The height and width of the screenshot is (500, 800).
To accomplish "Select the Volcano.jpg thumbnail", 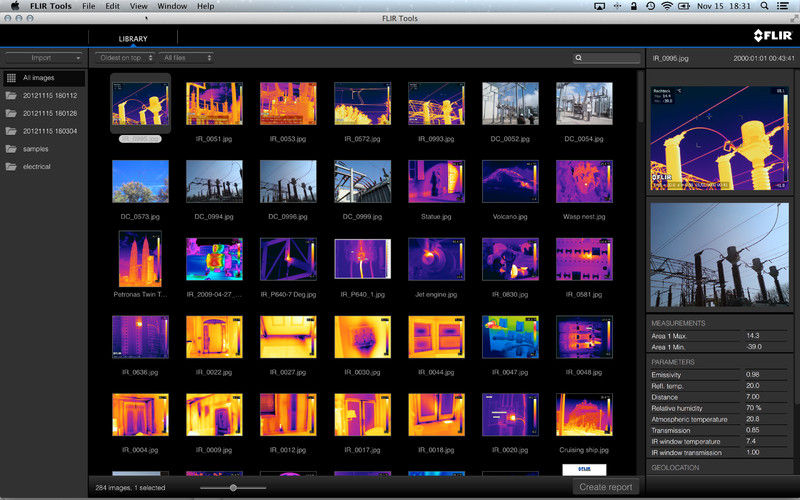I will tap(510, 182).
